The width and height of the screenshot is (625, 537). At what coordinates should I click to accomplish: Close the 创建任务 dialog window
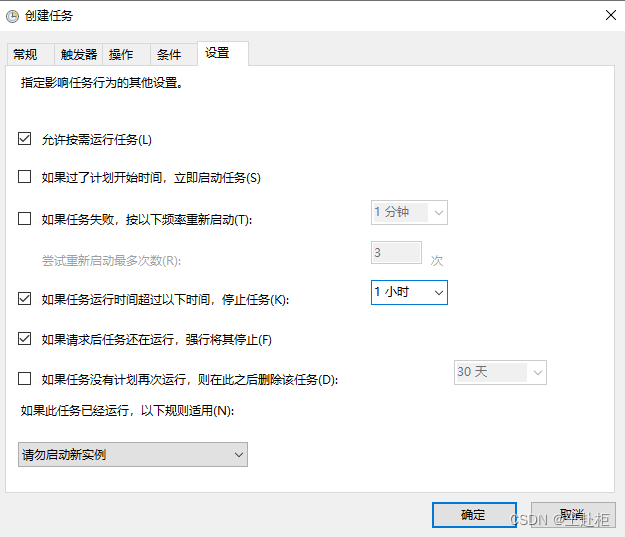[611, 15]
